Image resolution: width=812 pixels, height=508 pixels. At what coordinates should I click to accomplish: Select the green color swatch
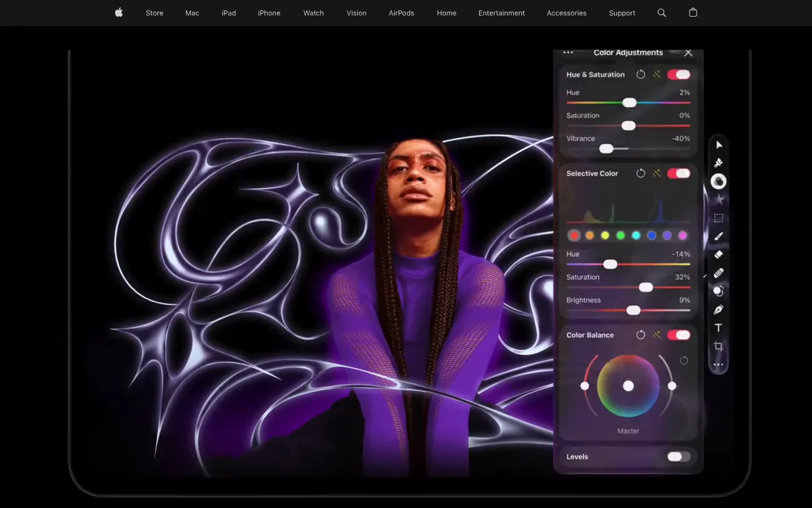pos(620,236)
